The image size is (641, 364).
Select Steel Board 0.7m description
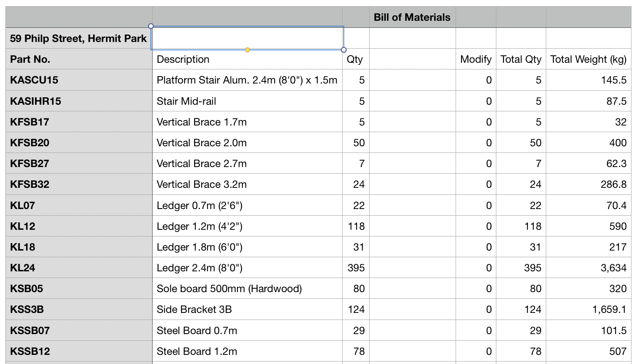click(247, 330)
